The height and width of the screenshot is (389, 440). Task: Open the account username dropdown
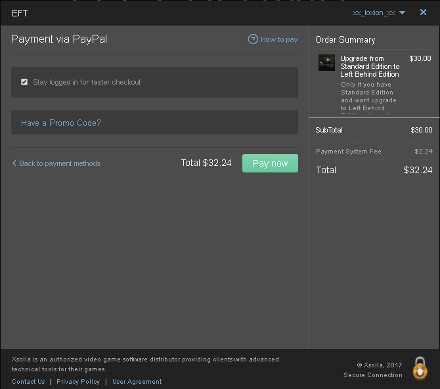[x=379, y=13]
